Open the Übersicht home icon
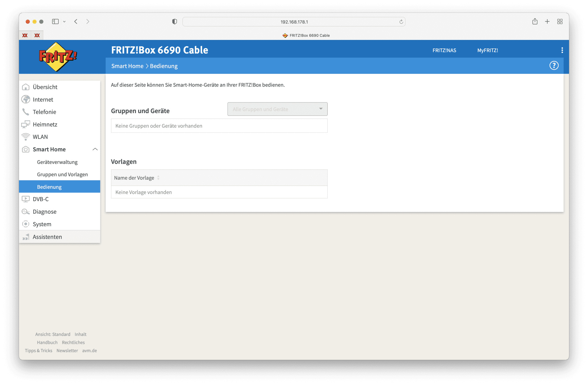Image resolution: width=588 pixels, height=385 pixels. [x=26, y=87]
